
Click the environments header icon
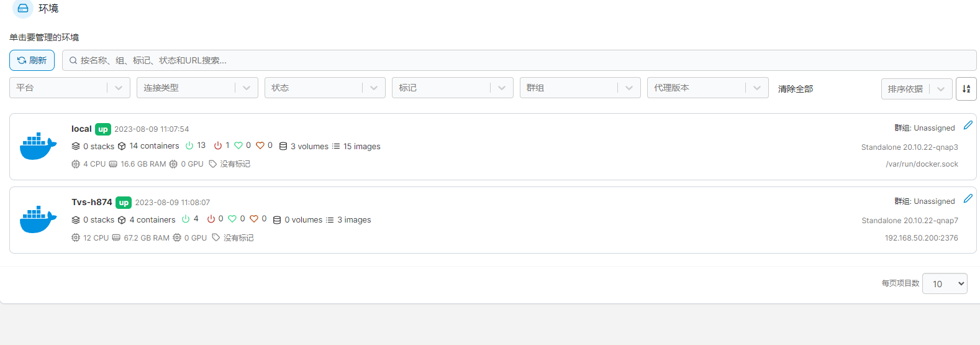[23, 9]
